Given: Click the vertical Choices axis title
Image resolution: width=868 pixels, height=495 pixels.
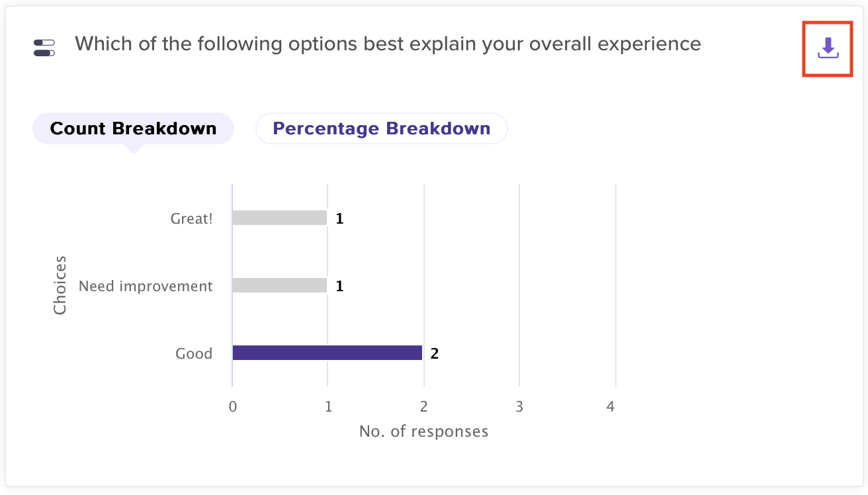Looking at the screenshot, I should [x=60, y=285].
